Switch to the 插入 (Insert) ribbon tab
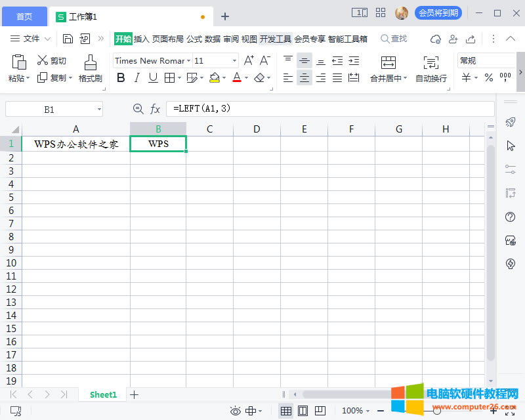Screen dimensions: 525x420 pos(142,39)
